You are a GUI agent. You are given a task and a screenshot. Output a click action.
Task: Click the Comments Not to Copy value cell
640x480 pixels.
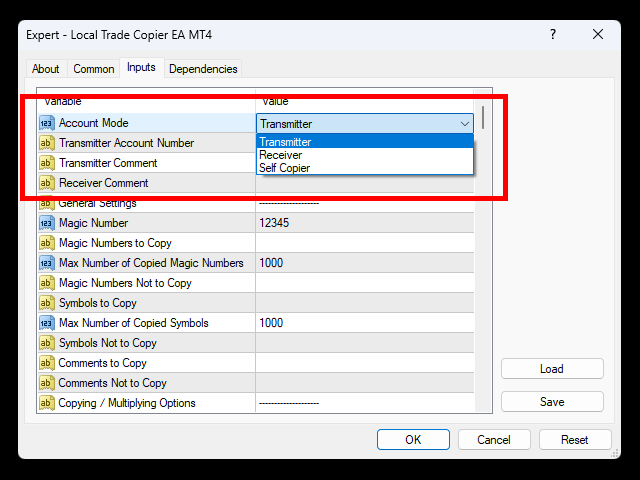click(364, 383)
